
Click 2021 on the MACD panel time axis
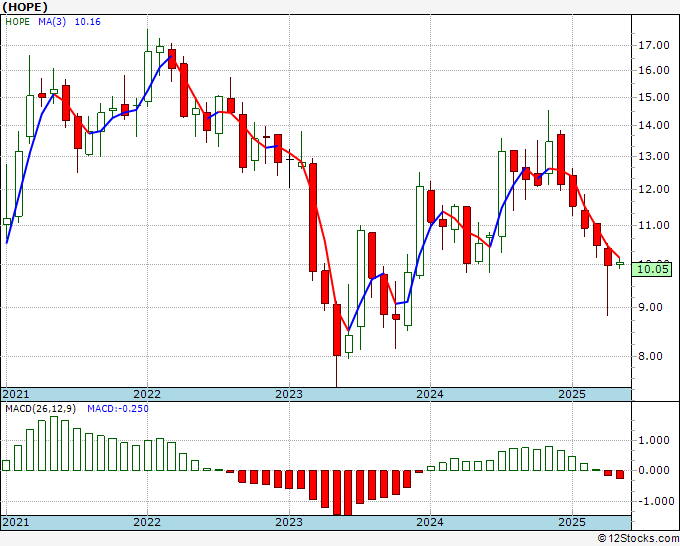(16, 522)
